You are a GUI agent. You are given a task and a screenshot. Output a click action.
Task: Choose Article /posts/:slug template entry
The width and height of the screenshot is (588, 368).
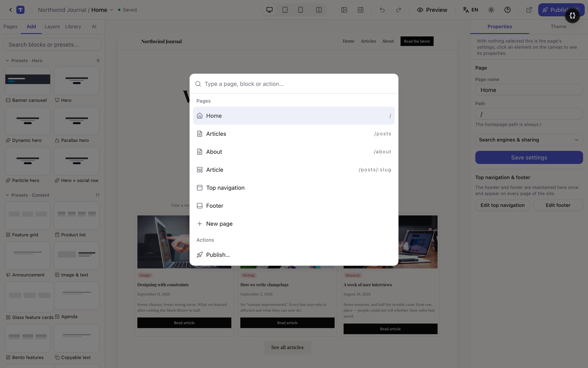pyautogui.click(x=294, y=170)
